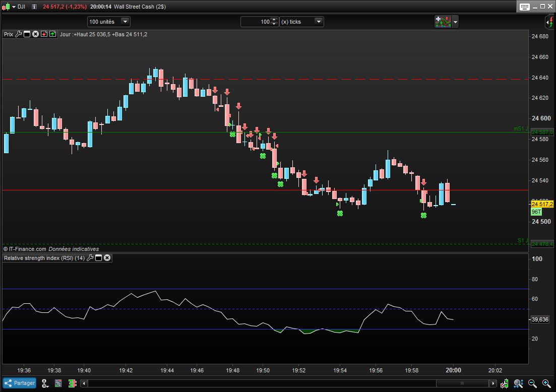Open the DJI instrument dropdown arrow
The image size is (556, 392).
(x=14, y=7)
